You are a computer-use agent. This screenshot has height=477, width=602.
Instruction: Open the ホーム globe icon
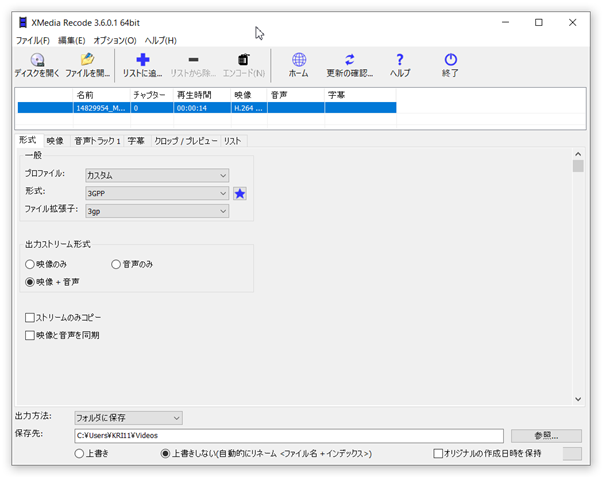tap(299, 65)
